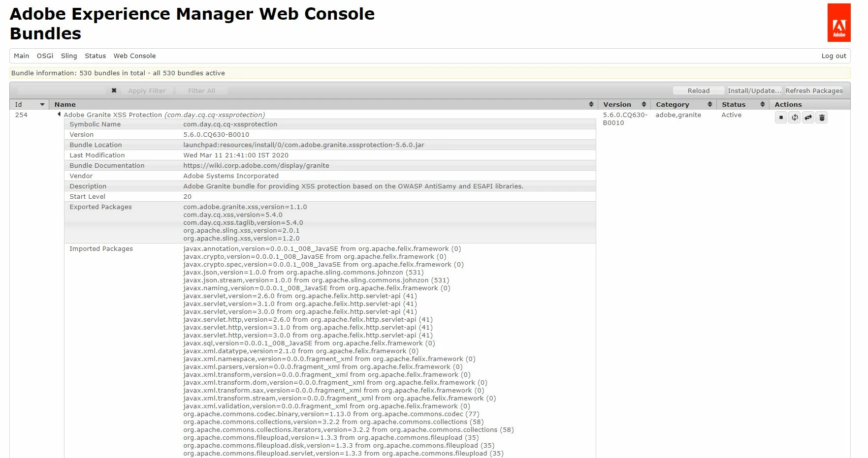Click the Adobe logo
The width and height of the screenshot is (868, 458).
point(839,23)
